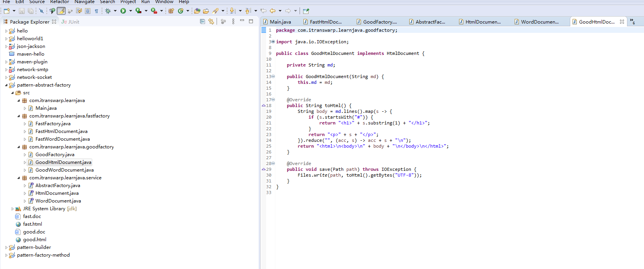Select fast.doc file in tree
Image resolution: width=644 pixels, height=269 pixels.
32,216
